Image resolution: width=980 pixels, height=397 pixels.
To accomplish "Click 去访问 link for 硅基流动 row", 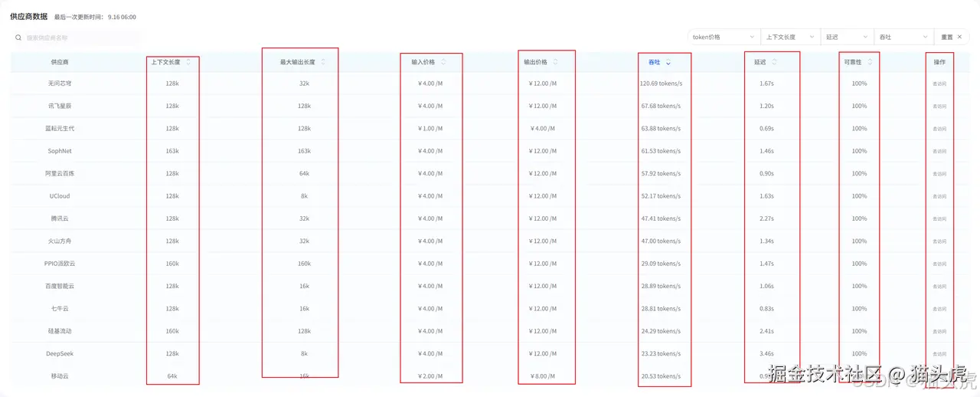I will [939, 331].
